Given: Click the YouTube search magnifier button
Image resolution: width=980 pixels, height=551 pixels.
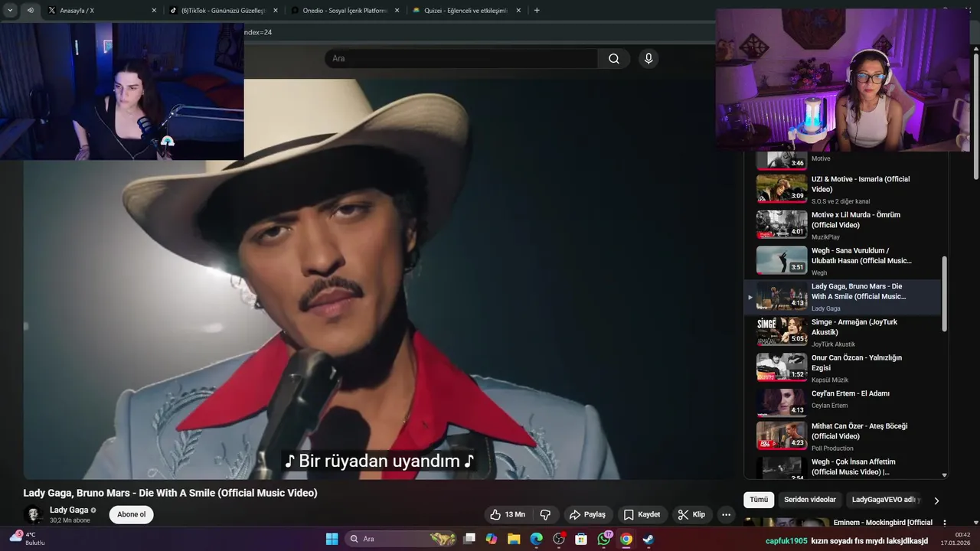Looking at the screenshot, I should [x=614, y=59].
